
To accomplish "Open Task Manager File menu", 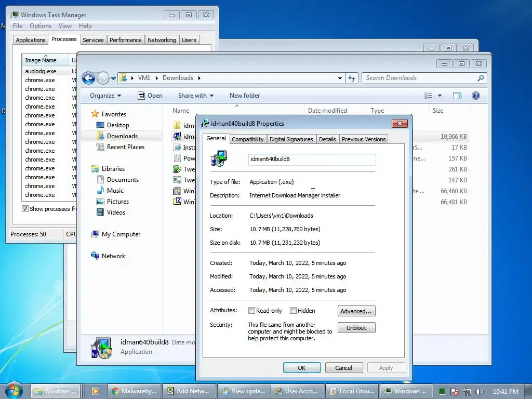I will 18,26.
